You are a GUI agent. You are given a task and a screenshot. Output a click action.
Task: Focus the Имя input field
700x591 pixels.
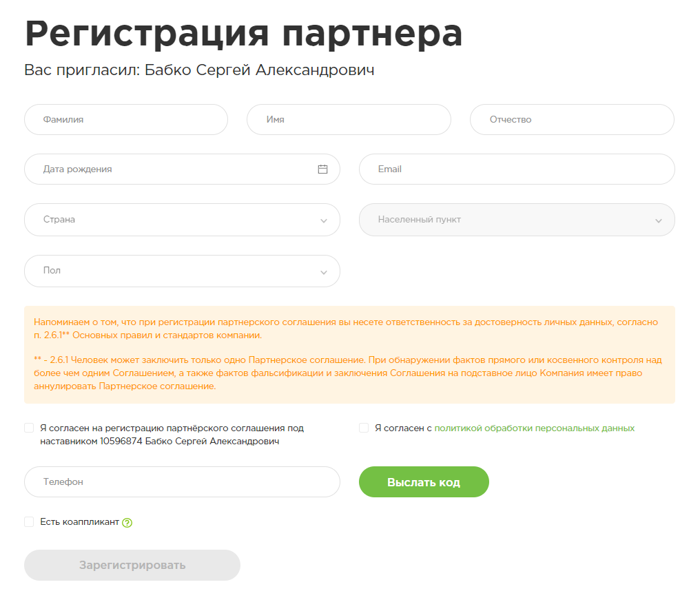(349, 120)
